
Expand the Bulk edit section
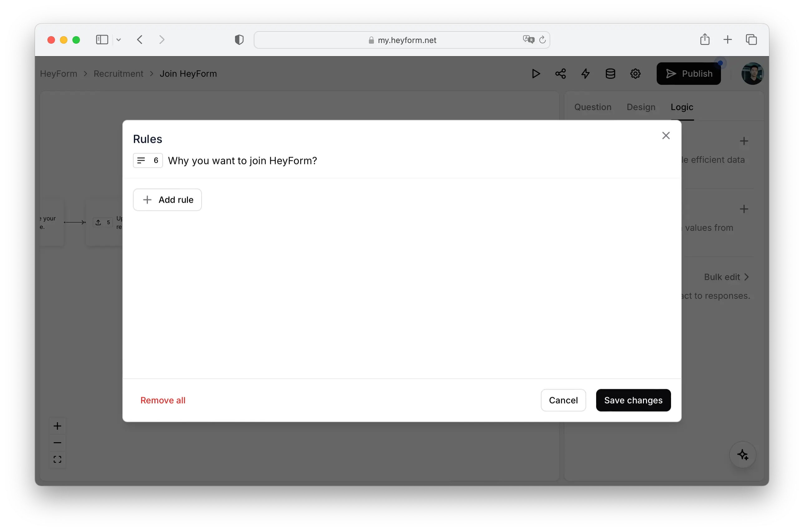tap(726, 277)
